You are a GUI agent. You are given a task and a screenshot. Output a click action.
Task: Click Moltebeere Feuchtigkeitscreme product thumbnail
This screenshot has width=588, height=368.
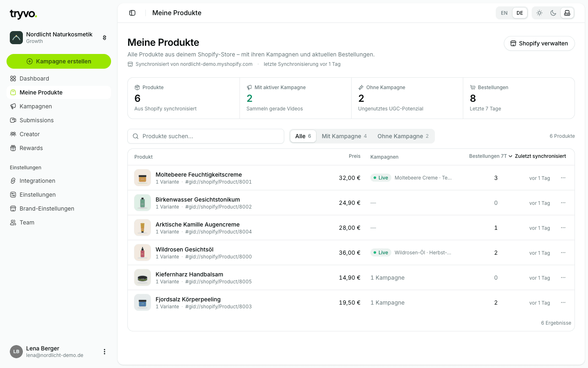[x=143, y=178]
